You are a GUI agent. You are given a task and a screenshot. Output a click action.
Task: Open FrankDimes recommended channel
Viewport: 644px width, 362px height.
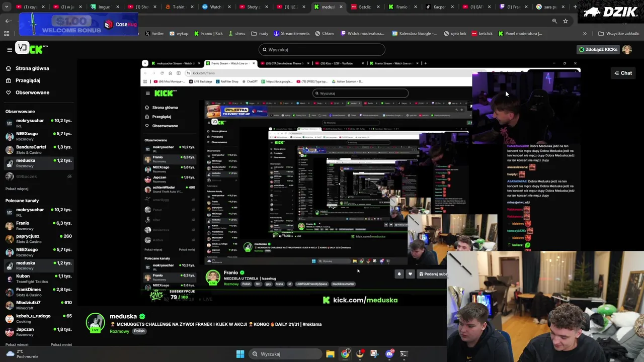[38, 292]
